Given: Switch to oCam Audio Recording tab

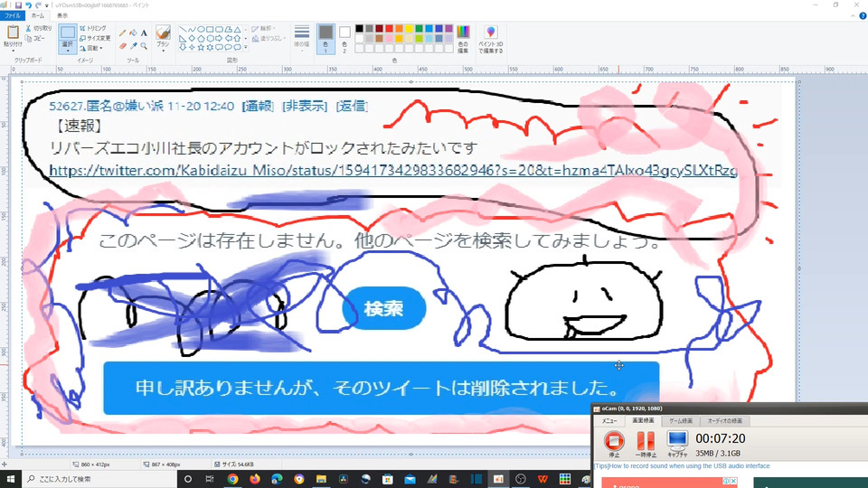Looking at the screenshot, I should (725, 421).
